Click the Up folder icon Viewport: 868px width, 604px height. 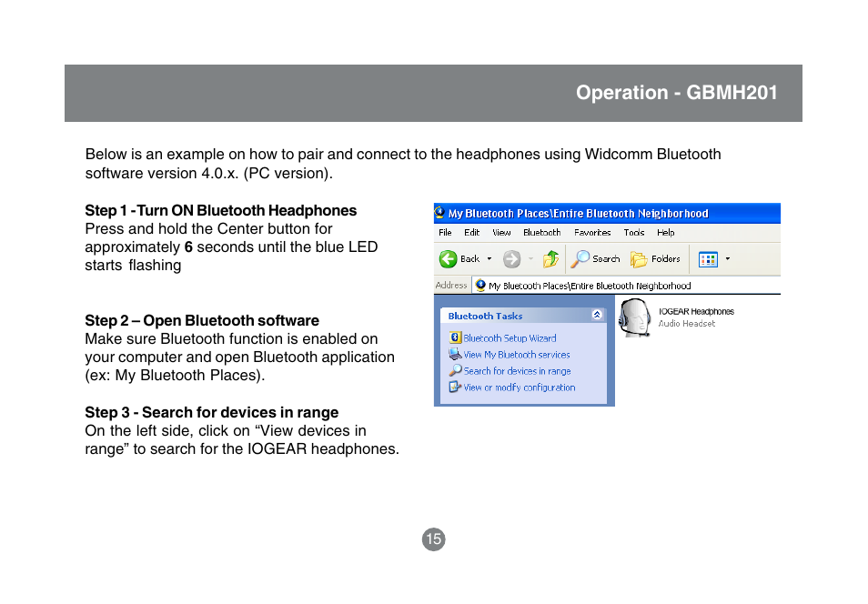tap(550, 259)
